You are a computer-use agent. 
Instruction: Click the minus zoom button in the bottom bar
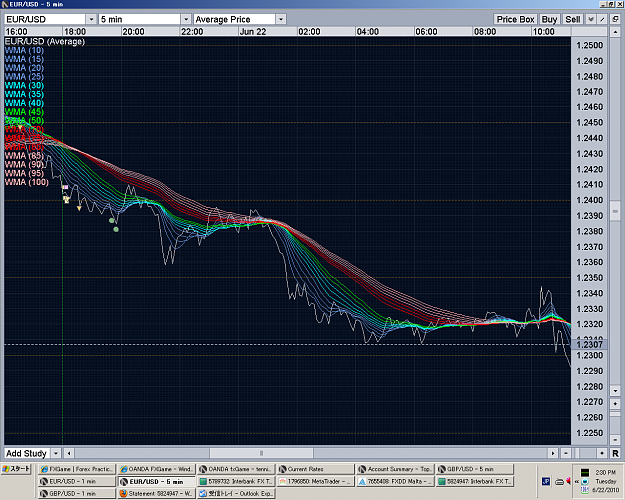tap(566, 453)
